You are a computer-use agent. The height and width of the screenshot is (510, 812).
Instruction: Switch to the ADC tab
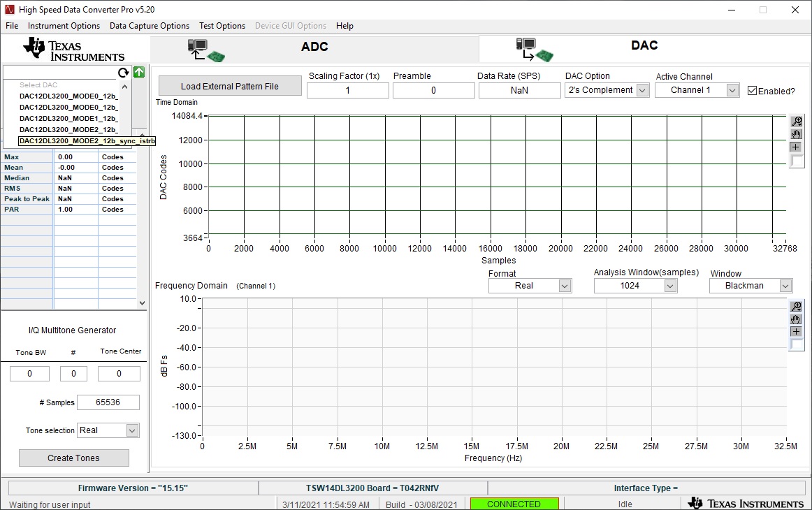click(314, 47)
